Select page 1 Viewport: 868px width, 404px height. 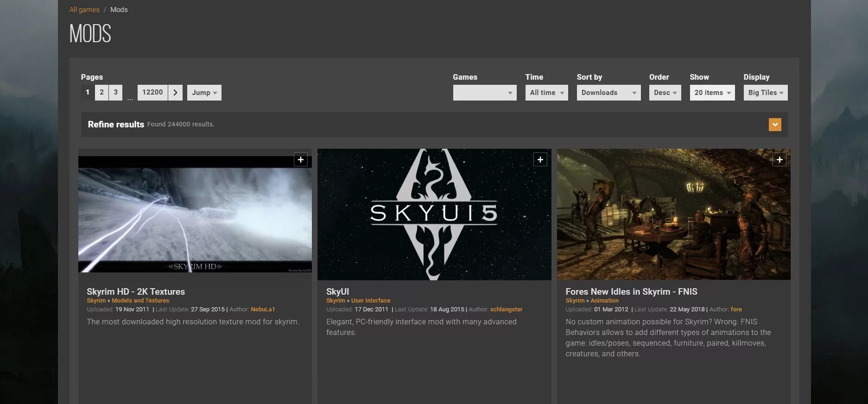click(88, 93)
